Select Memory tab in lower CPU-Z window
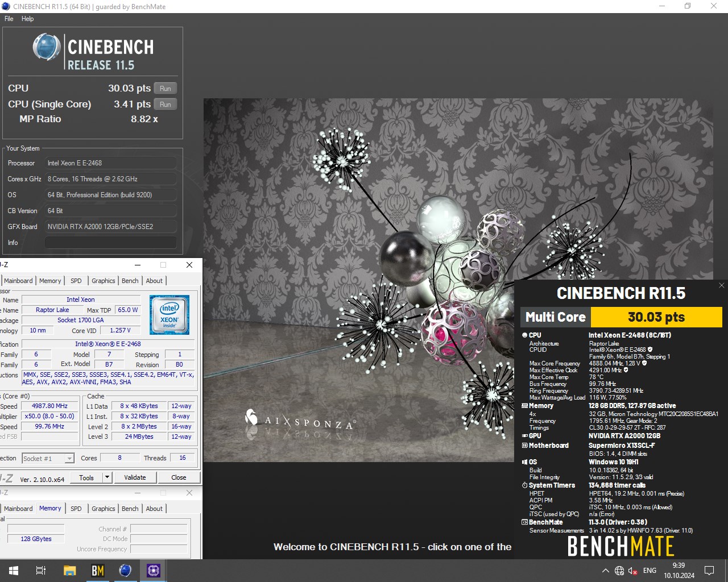 tap(50, 508)
